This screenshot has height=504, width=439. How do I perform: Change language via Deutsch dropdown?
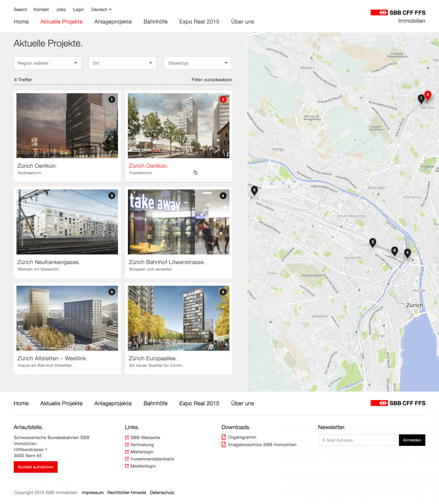[x=101, y=9]
